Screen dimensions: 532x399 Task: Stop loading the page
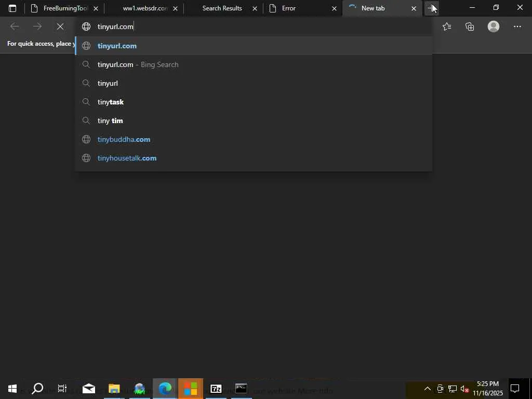tap(60, 26)
